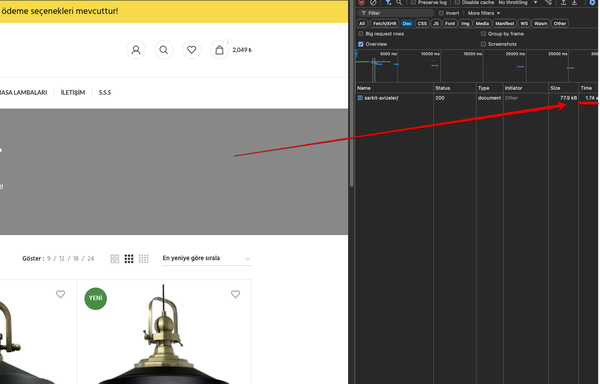Open site search magnifier icon
Screen dimensions: 600x384
coord(164,50)
